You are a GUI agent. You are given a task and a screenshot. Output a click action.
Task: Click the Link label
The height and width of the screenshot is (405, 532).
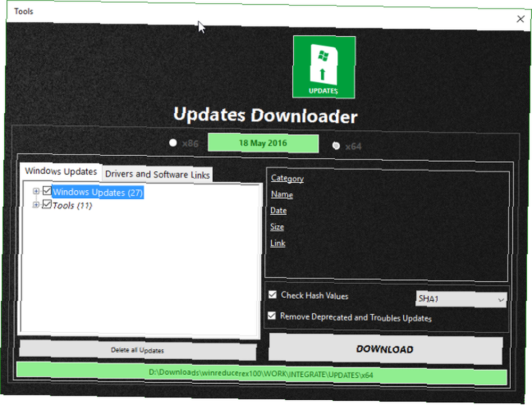click(x=278, y=243)
